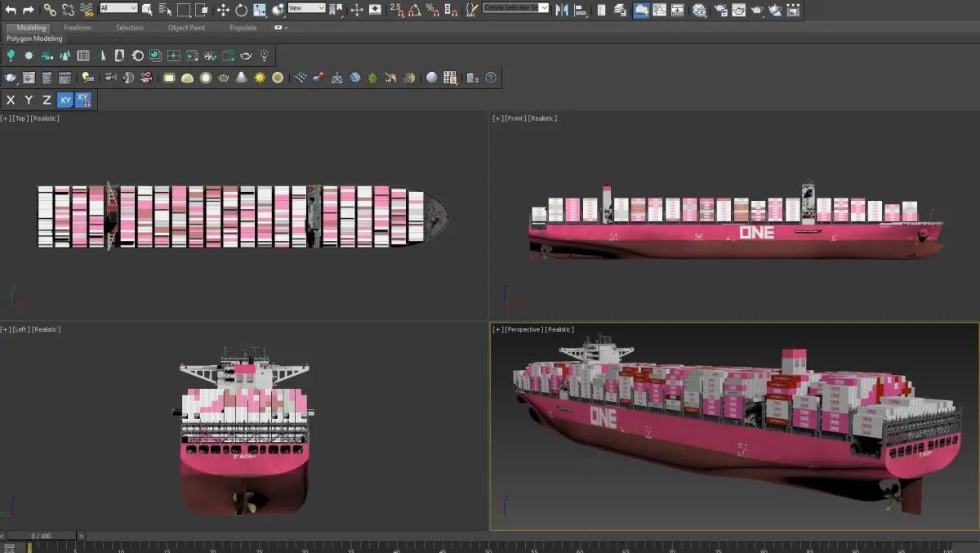The height and width of the screenshot is (553, 980).
Task: Open [Realistic] shading menu in Perspective viewport
Action: (x=559, y=329)
